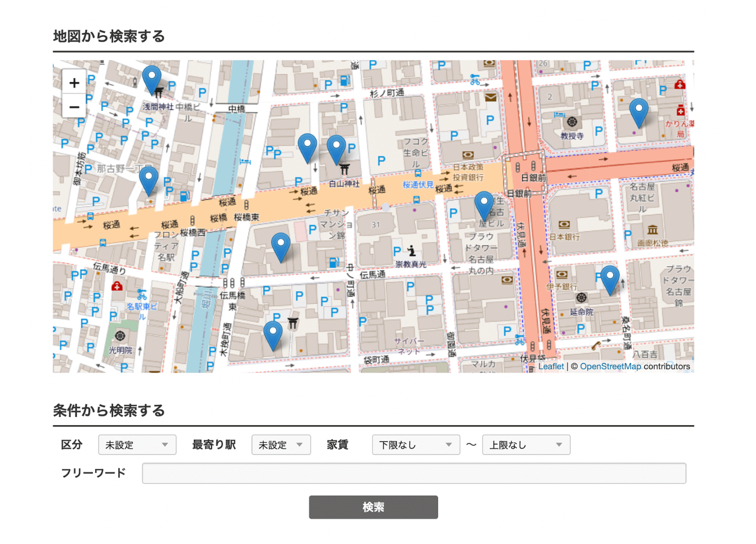
Task: Expand the 最寄り駅 dropdown
Action: click(281, 445)
